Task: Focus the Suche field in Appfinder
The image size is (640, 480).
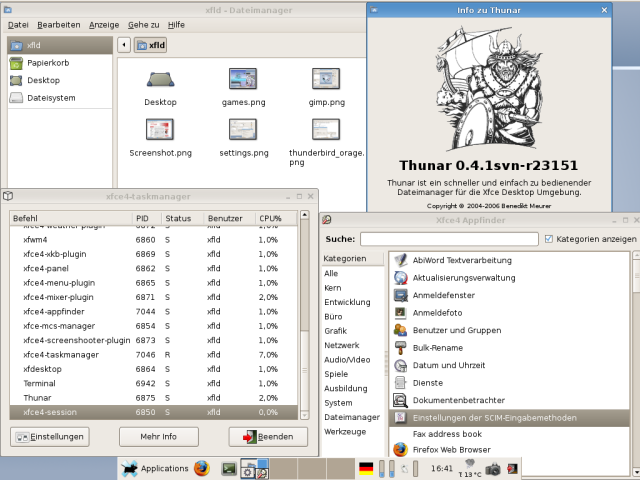Action: 449,239
